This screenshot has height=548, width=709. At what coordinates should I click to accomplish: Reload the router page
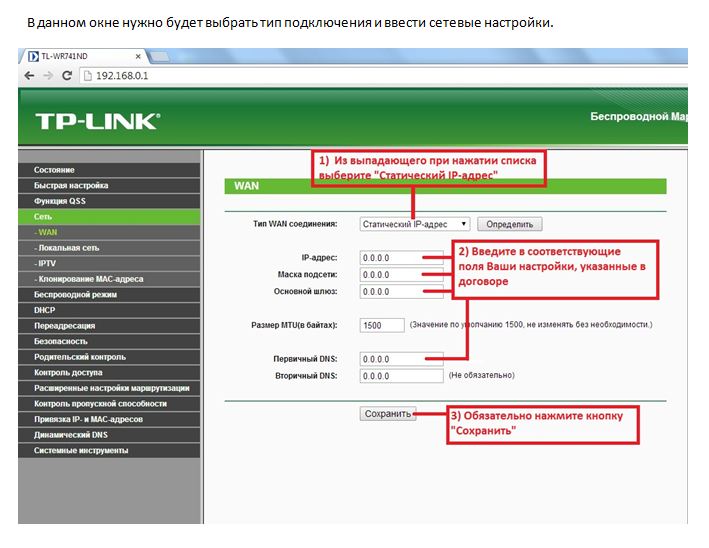(68, 75)
